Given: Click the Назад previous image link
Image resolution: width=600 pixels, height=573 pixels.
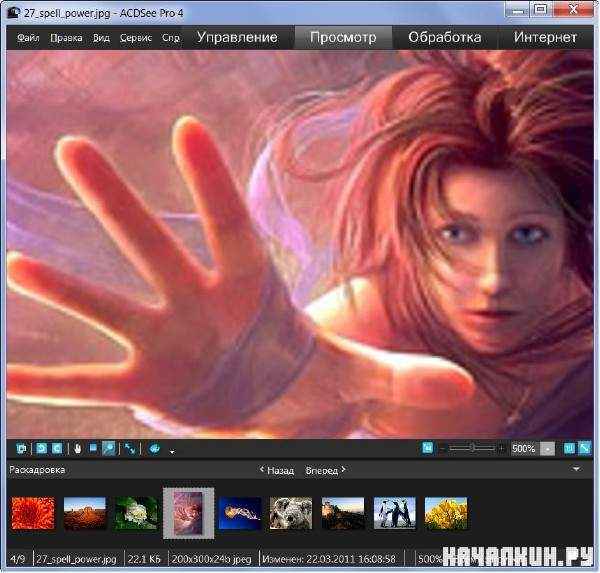Looking at the screenshot, I should [x=277, y=470].
